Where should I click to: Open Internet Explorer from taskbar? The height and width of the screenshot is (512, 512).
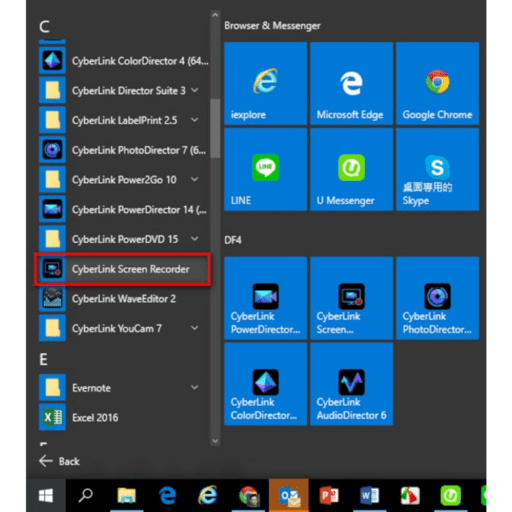pos(208,496)
